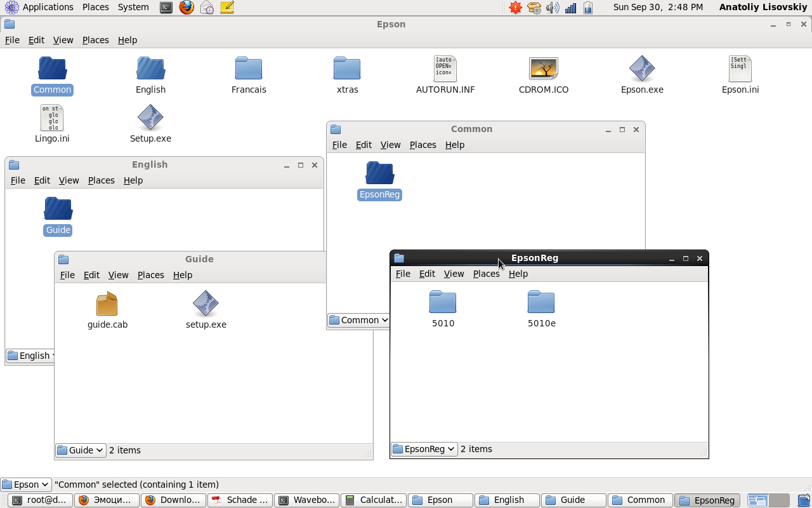Click the network signal tray icon
Viewport: 812px width, 508px height.
tap(570, 8)
